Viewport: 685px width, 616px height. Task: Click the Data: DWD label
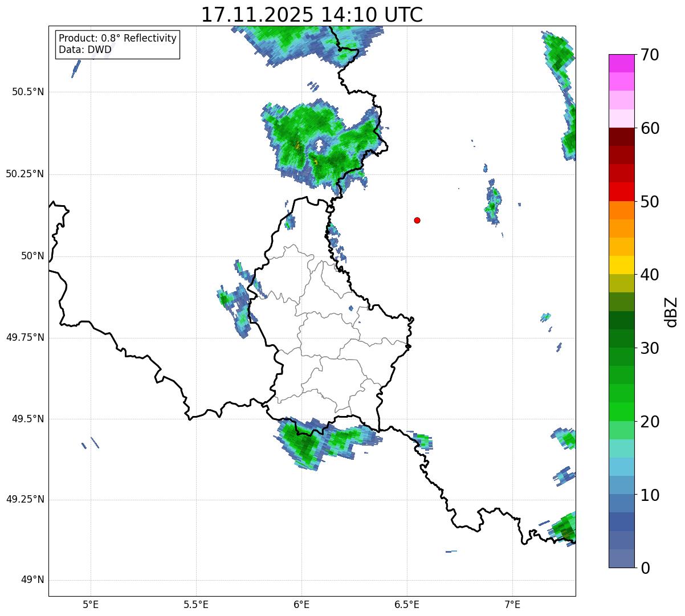(x=85, y=50)
